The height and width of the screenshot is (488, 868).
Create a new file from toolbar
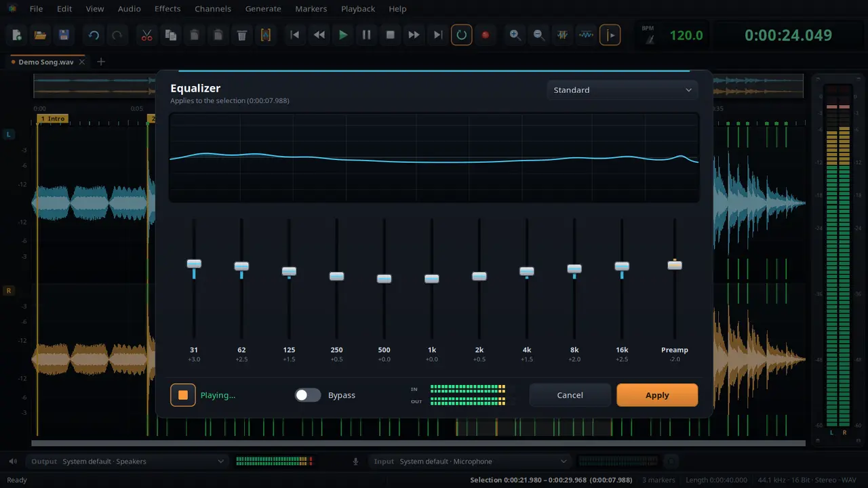point(17,35)
